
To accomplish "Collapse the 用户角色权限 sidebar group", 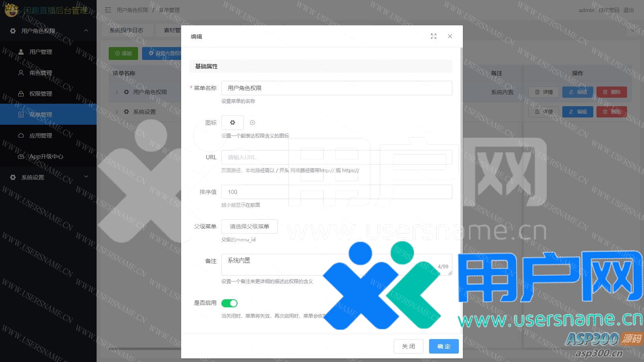I will point(48,31).
